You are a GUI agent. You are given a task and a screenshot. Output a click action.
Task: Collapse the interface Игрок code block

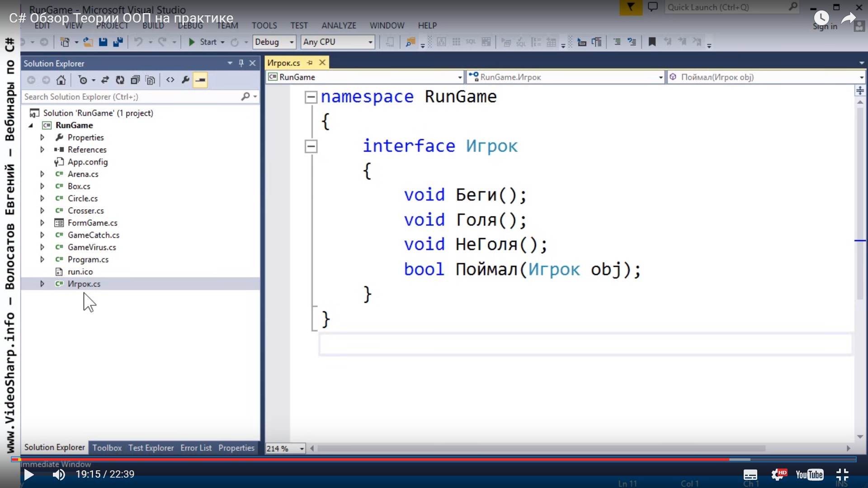tap(311, 146)
